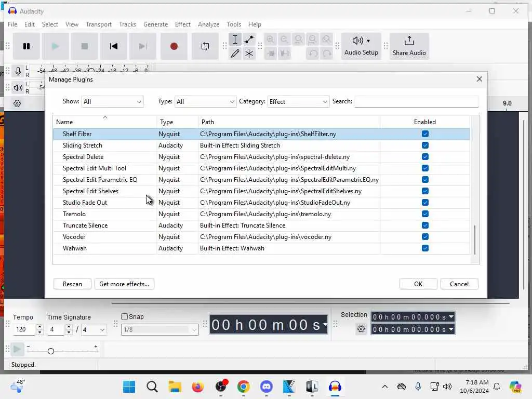Viewport: 532px width, 399px height.
Task: Uncheck Enabled for Sliding Stretch
Action: pos(425,145)
